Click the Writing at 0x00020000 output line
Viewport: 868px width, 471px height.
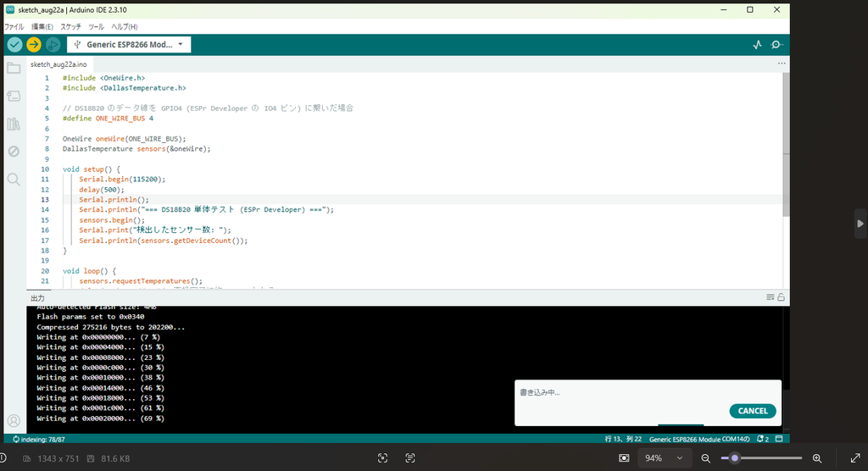coord(100,418)
